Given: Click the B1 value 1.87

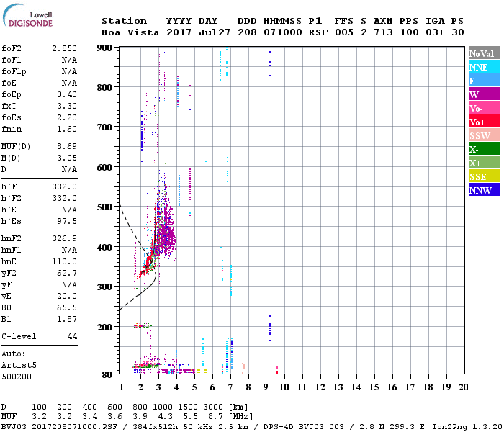Looking at the screenshot, I should 67,319.
